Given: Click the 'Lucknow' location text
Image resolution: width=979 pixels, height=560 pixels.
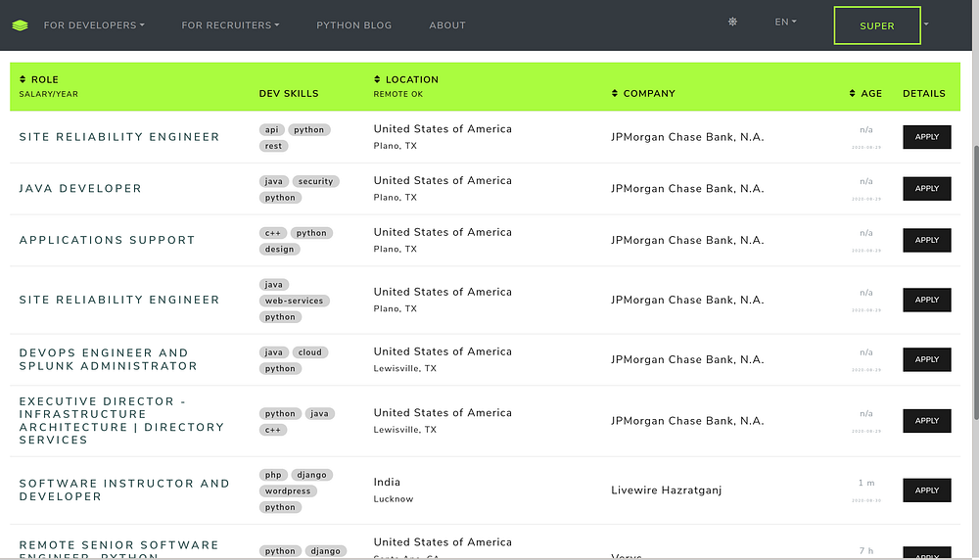Looking at the screenshot, I should coord(394,499).
